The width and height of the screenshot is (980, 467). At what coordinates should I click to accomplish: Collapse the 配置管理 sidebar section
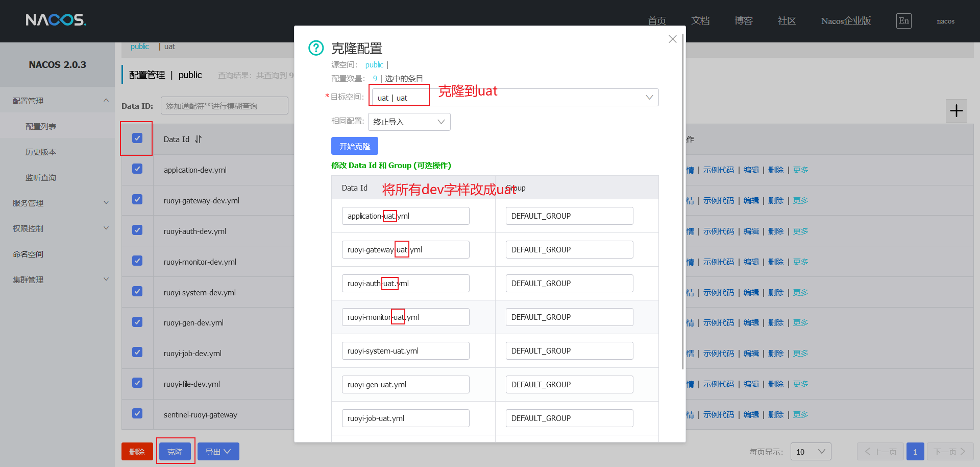57,101
